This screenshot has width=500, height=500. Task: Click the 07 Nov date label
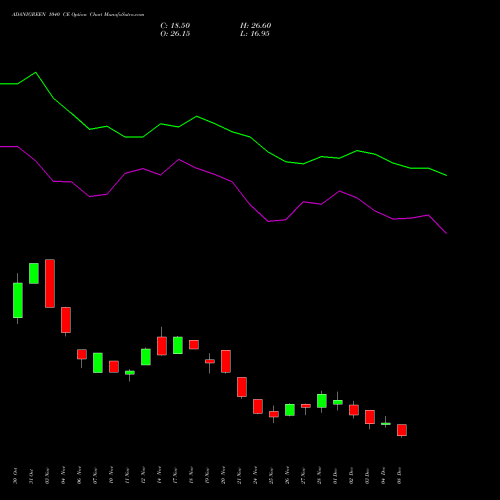(x=95, y=476)
